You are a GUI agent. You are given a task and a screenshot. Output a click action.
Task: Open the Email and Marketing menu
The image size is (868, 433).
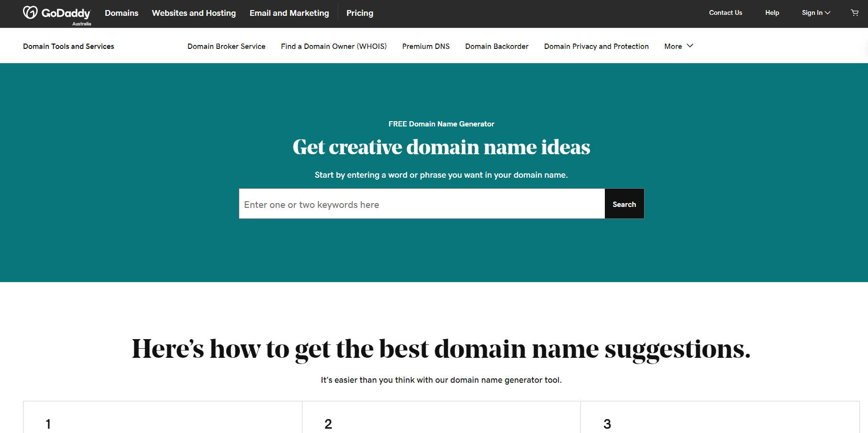click(x=289, y=13)
